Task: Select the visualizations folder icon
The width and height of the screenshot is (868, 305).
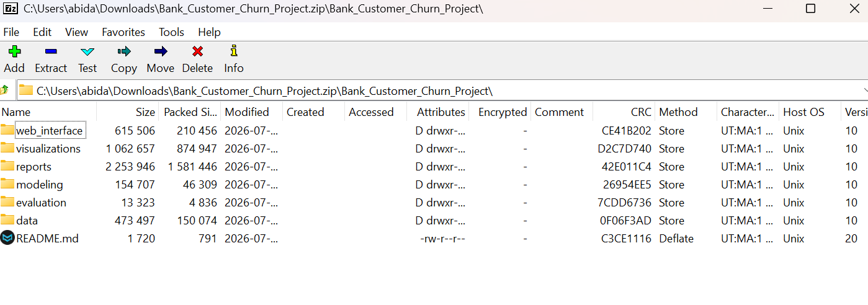Action: (7, 148)
